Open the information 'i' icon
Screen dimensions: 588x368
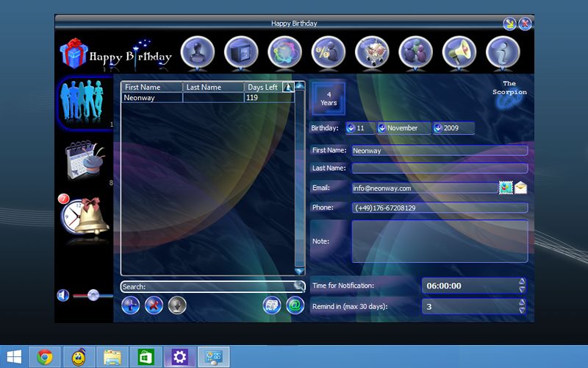[x=503, y=52]
